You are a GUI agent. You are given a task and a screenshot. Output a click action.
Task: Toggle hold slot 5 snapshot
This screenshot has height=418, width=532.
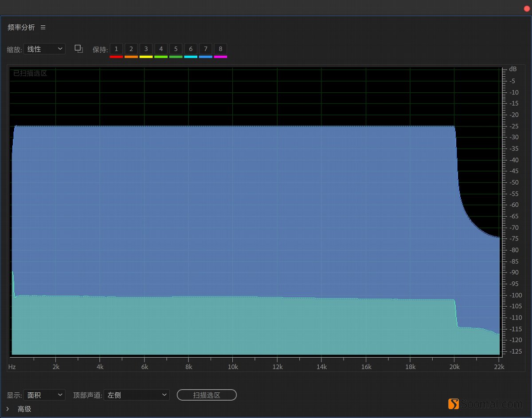click(176, 49)
